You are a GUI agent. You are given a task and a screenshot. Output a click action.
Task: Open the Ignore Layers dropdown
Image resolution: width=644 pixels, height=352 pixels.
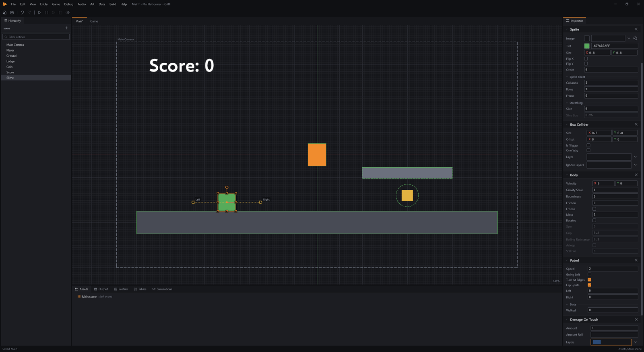pyautogui.click(x=635, y=165)
